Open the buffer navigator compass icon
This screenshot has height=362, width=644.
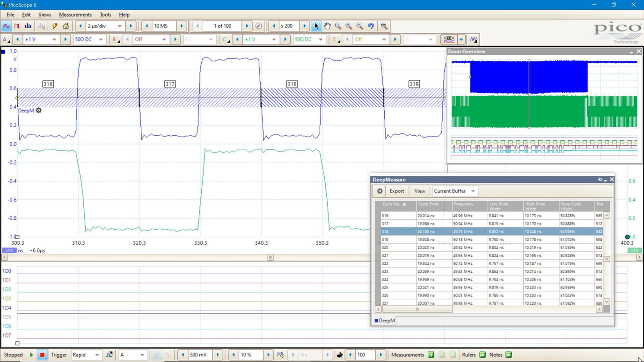259,26
